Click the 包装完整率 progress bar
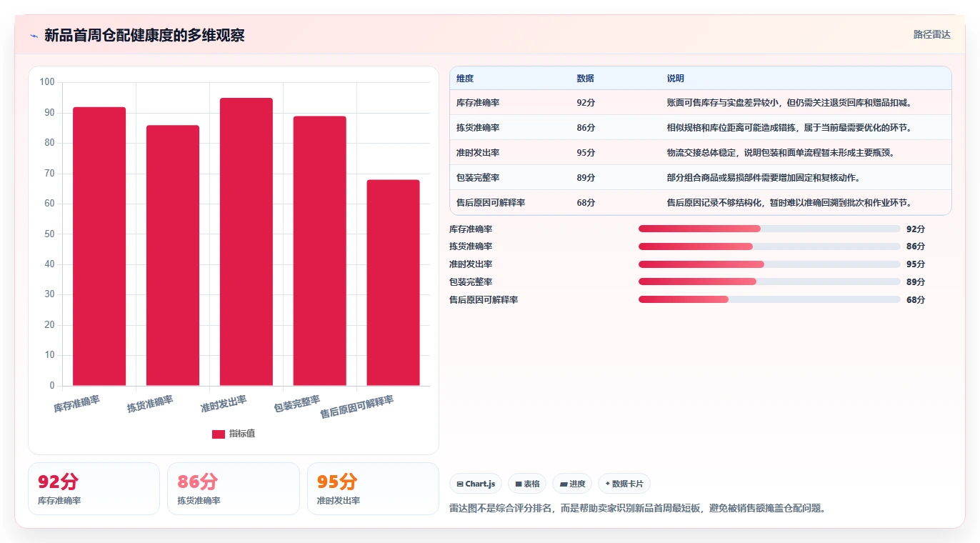The width and height of the screenshot is (980, 543). (x=769, y=282)
